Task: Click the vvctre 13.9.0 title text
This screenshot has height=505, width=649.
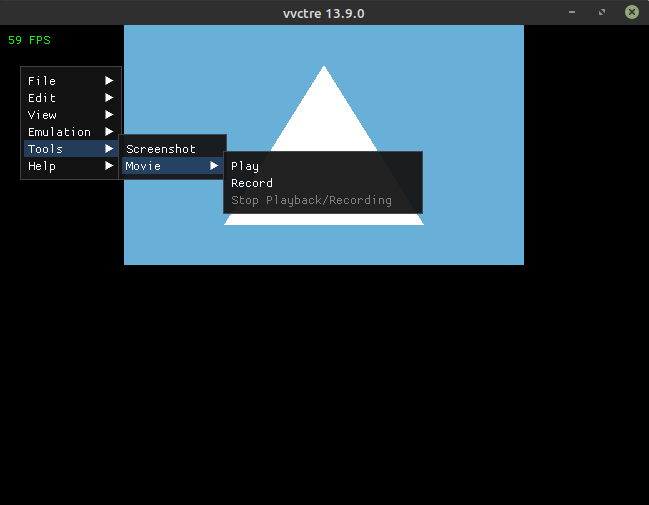Action: [x=324, y=13]
